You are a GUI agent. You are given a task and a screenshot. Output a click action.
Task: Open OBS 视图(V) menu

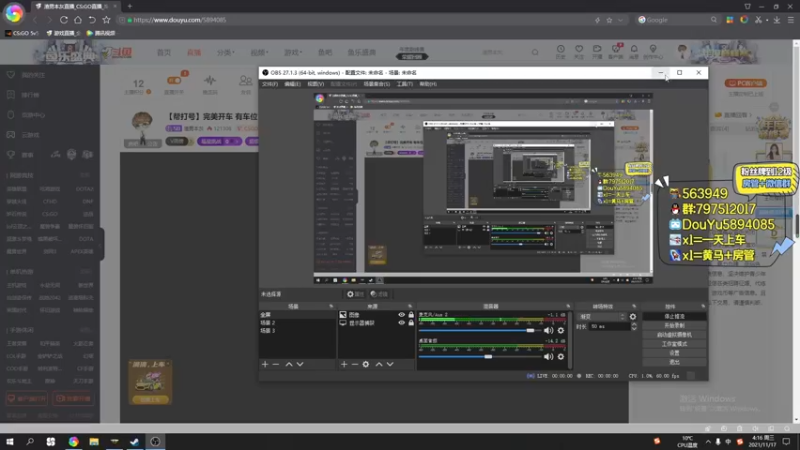(x=315, y=84)
